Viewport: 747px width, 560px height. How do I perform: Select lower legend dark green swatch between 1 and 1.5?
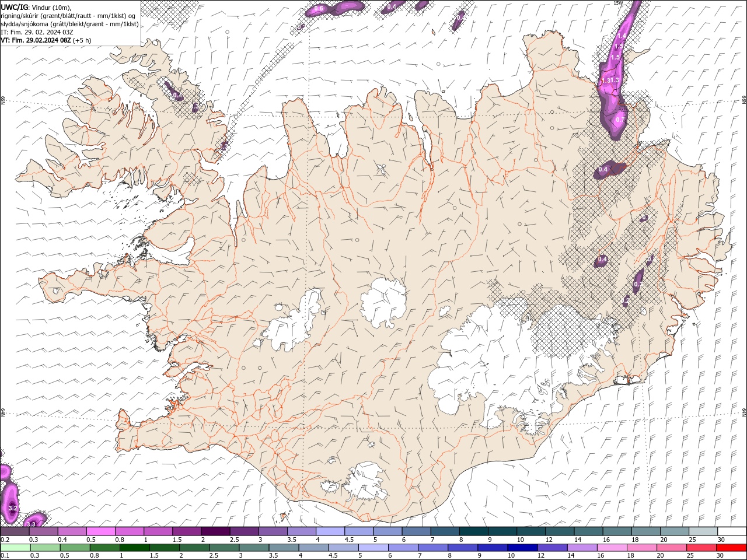point(134,548)
